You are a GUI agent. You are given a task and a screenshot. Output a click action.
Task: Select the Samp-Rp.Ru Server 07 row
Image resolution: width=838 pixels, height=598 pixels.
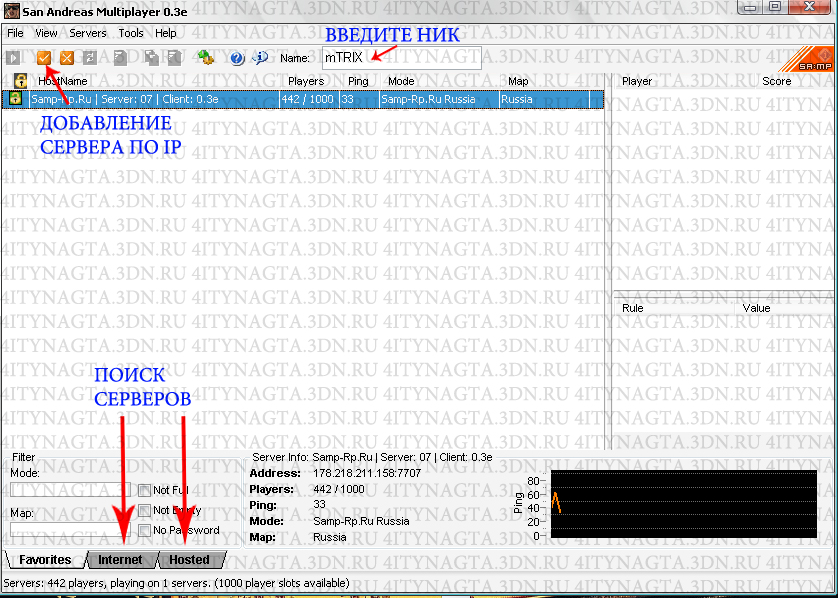pyautogui.click(x=300, y=100)
